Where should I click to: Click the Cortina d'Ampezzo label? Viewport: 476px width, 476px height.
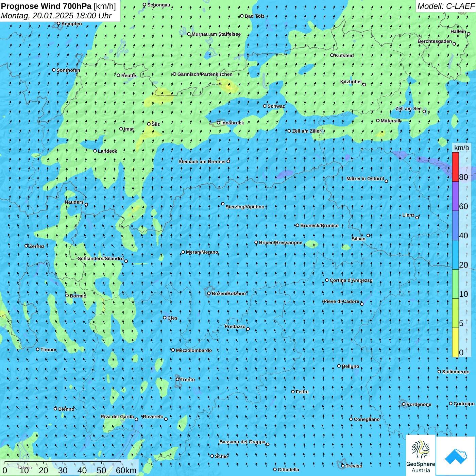[351, 280]
